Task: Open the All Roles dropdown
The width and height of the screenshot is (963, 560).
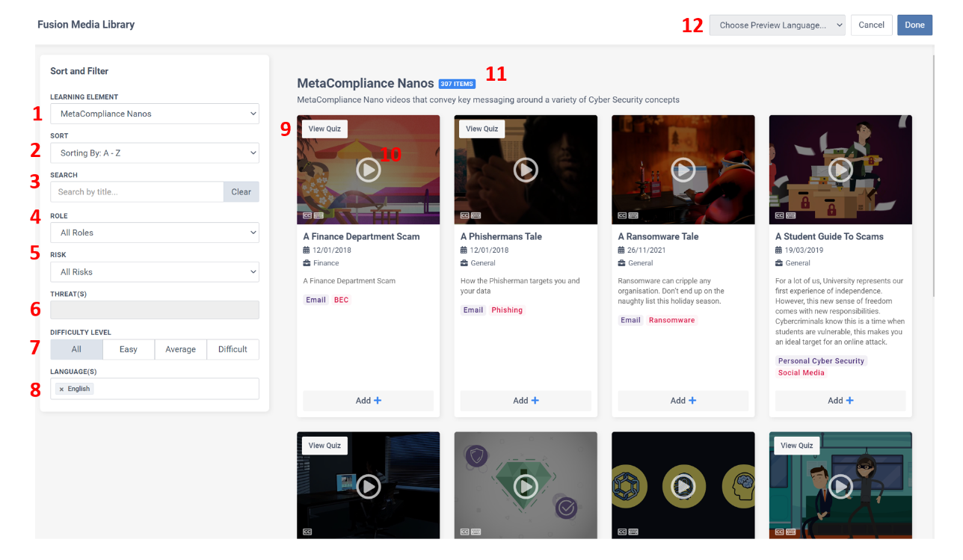Action: tap(155, 233)
